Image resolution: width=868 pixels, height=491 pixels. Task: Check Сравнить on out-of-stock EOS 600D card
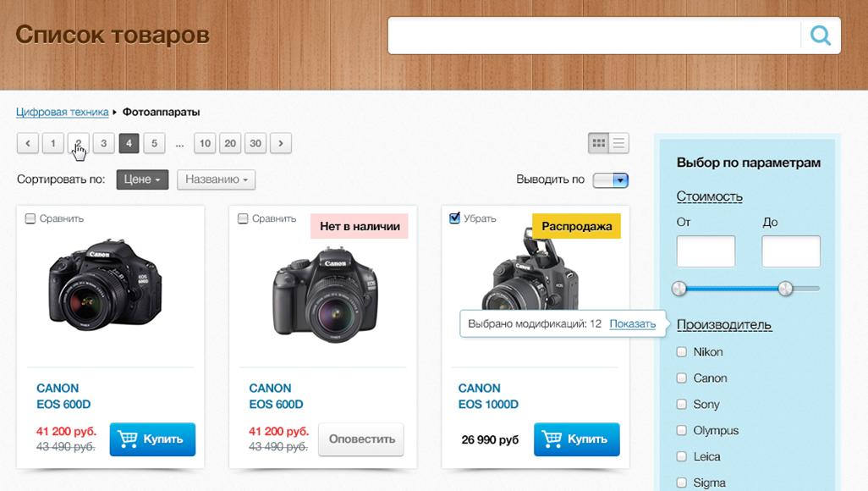(x=243, y=219)
